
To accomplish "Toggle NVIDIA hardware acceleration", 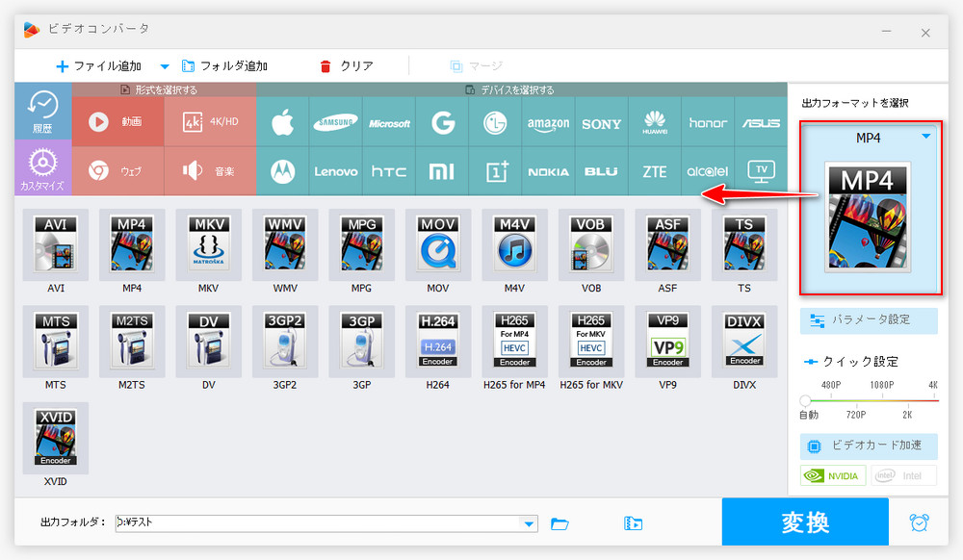I will [832, 474].
